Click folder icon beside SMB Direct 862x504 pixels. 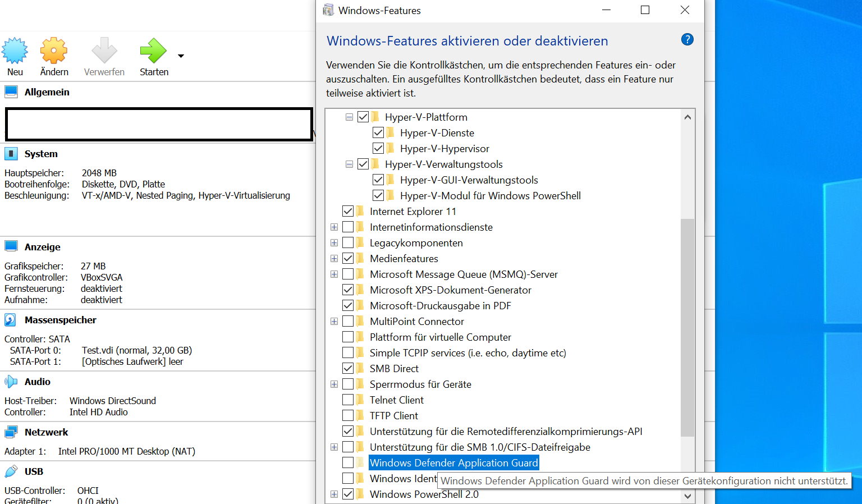point(360,368)
